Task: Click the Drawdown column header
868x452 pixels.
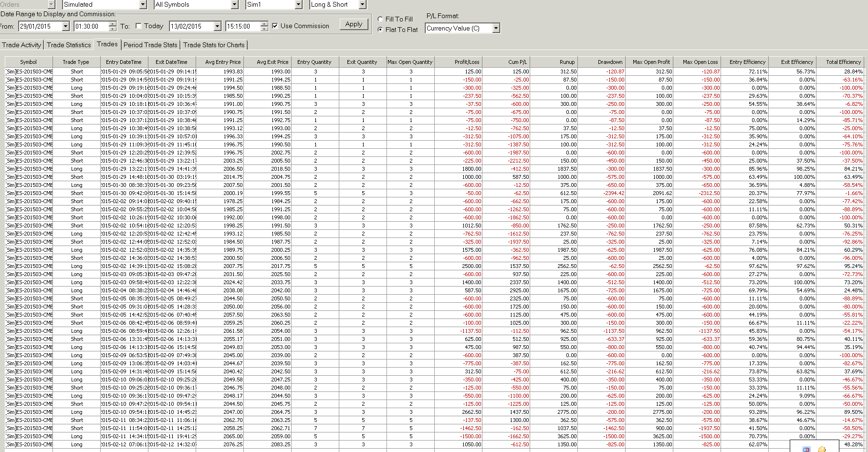Action: pyautogui.click(x=601, y=62)
